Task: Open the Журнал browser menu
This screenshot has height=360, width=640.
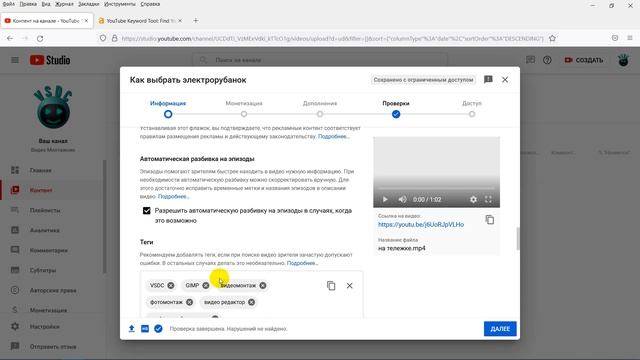Action: pos(64,4)
